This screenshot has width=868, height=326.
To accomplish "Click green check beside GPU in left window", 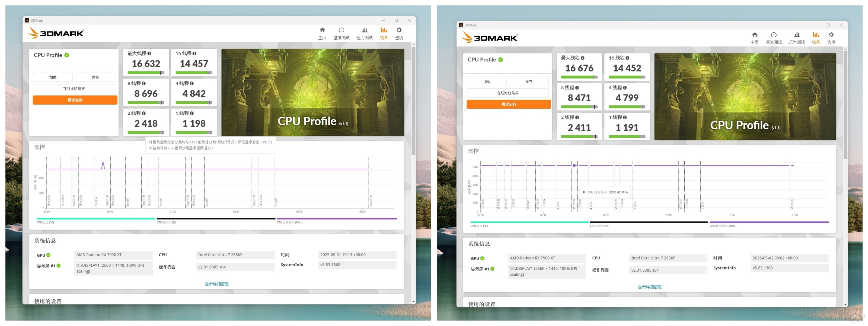I will (49, 255).
